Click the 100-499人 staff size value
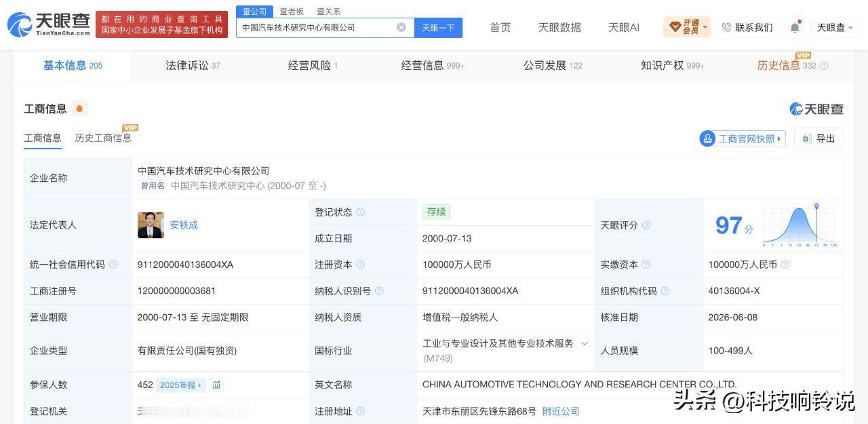This screenshot has width=868, height=424. (x=732, y=351)
